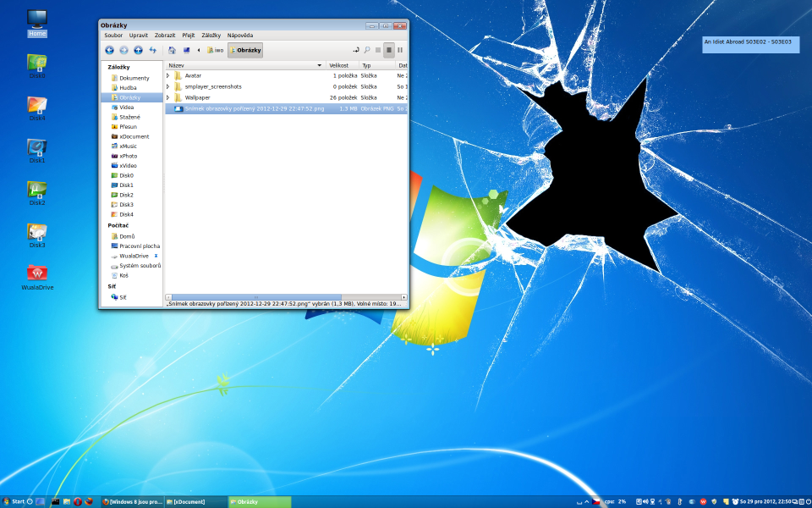Launch the terminal from taskbar
Viewport: 812px width, 508px height.
click(x=56, y=502)
